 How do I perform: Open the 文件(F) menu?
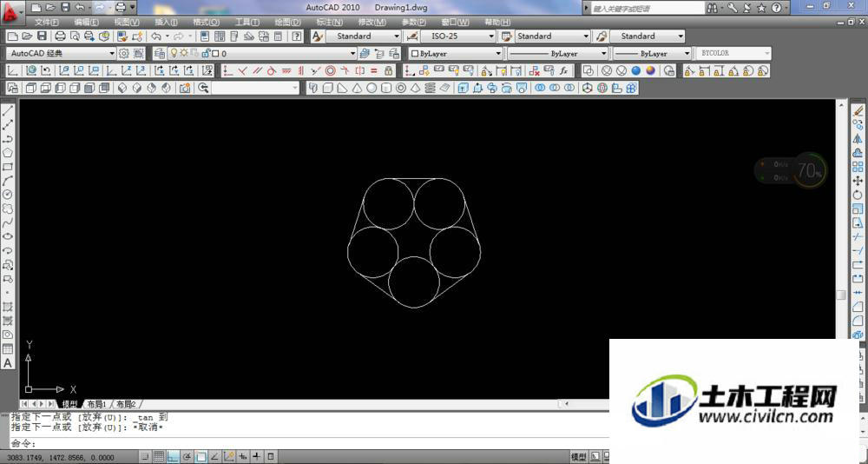tap(47, 23)
